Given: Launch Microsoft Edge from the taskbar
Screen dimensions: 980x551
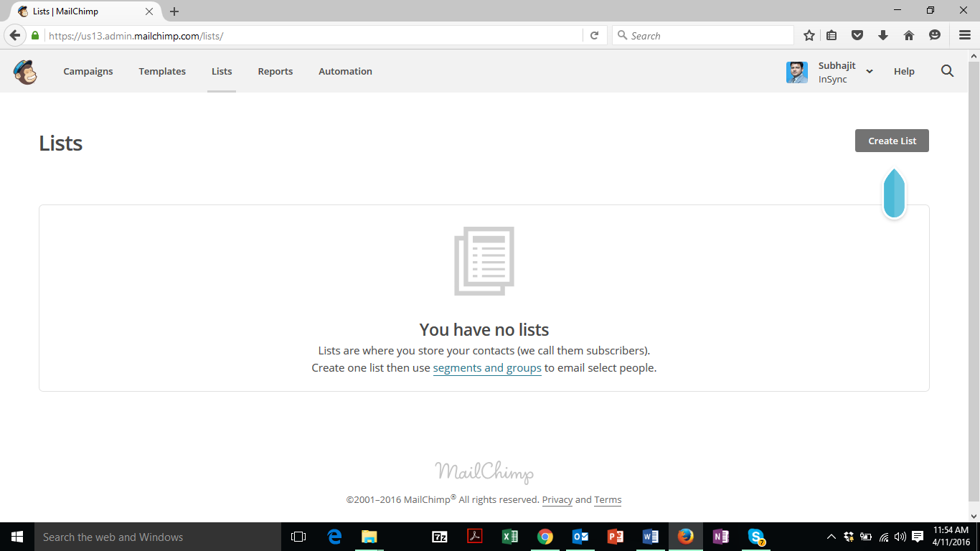Looking at the screenshot, I should 334,537.
